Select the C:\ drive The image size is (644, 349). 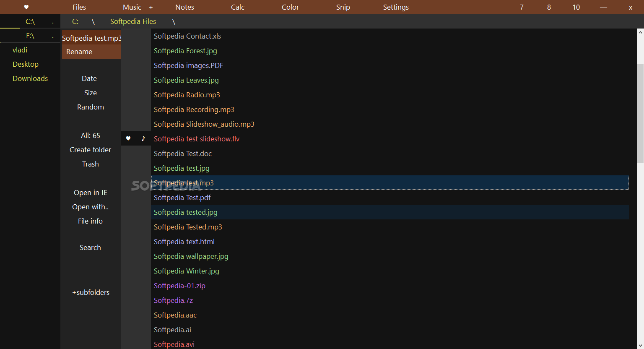click(x=30, y=21)
